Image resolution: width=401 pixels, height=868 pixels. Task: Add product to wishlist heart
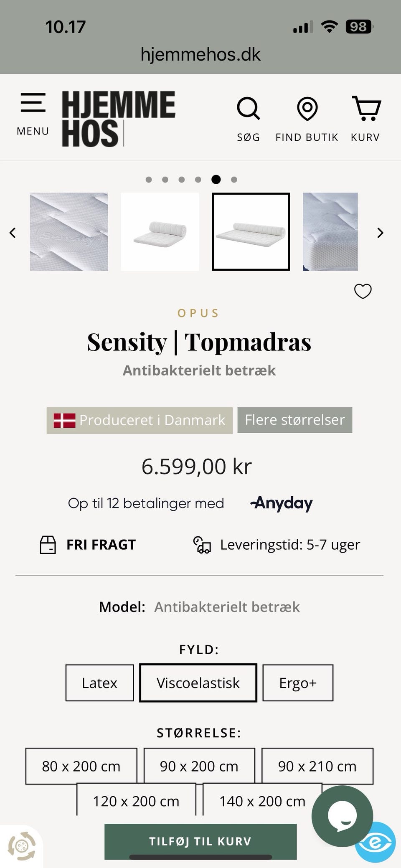pos(363,291)
